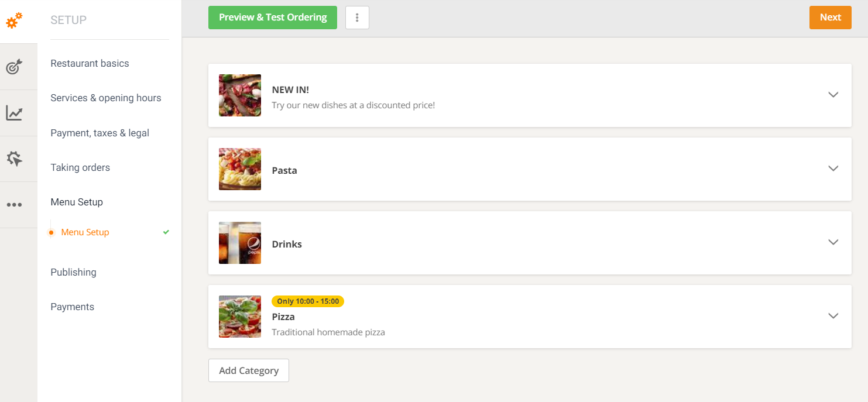Click the orange dot next to Menu Setup
Viewport: 868px width, 402px height.
(x=51, y=232)
